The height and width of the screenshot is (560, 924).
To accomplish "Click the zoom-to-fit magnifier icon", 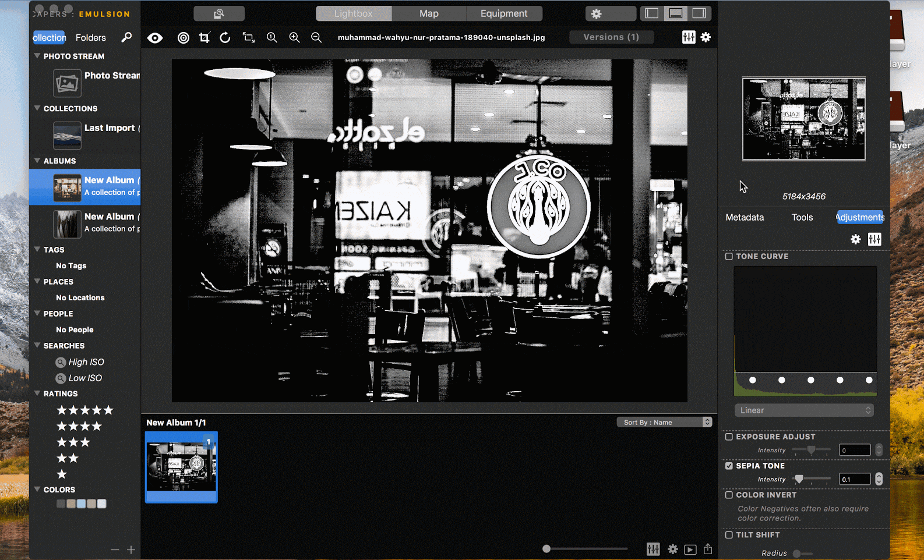I will point(272,38).
